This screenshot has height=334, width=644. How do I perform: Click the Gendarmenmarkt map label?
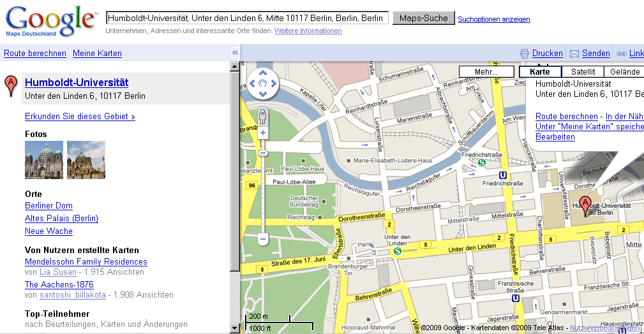(564, 312)
